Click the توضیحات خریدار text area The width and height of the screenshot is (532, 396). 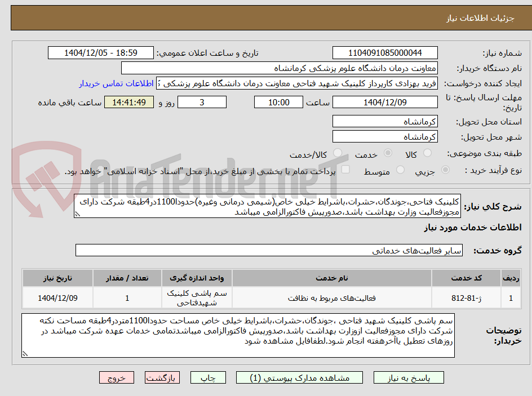click(x=238, y=335)
